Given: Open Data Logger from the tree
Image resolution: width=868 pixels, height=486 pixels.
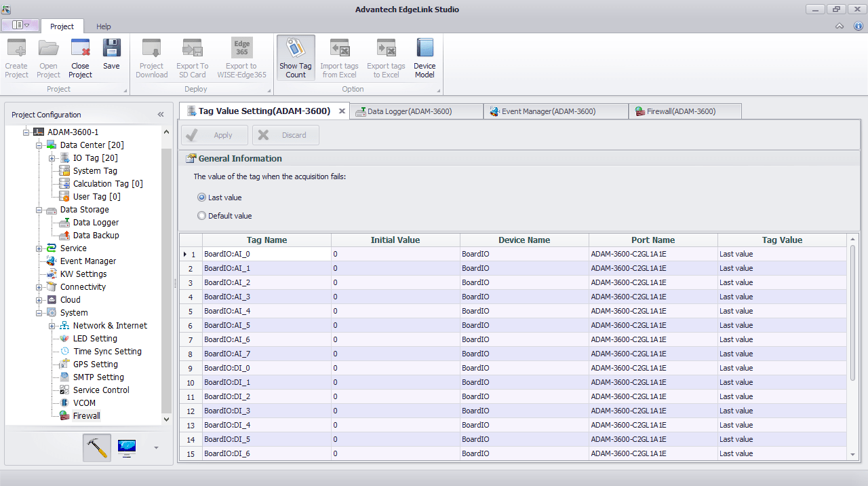Looking at the screenshot, I should coord(96,222).
